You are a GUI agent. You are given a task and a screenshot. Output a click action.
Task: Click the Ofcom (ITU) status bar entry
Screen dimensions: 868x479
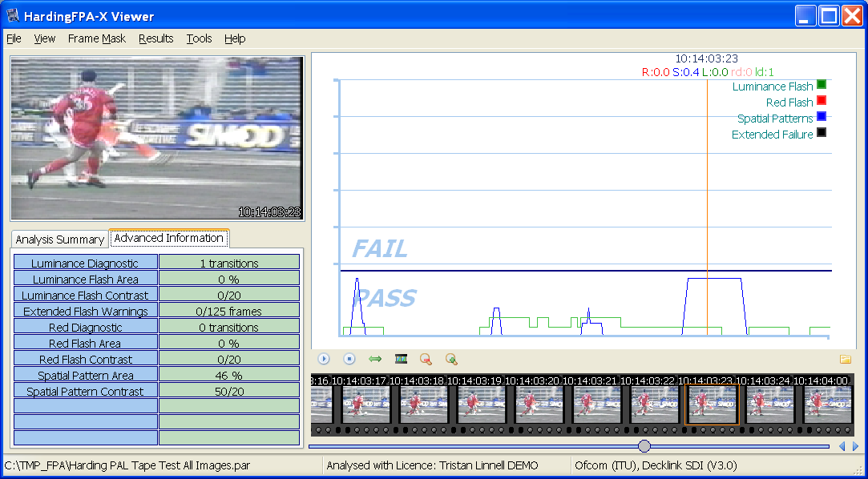(656, 465)
